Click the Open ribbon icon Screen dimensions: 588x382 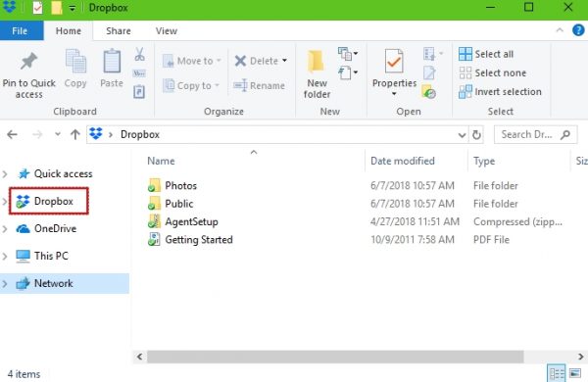tap(429, 54)
